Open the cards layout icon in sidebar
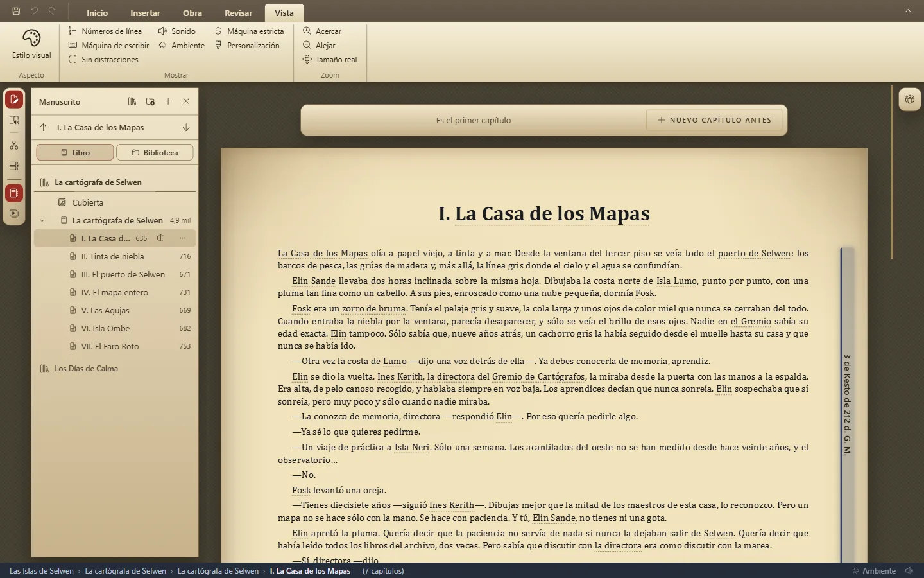 14,166
